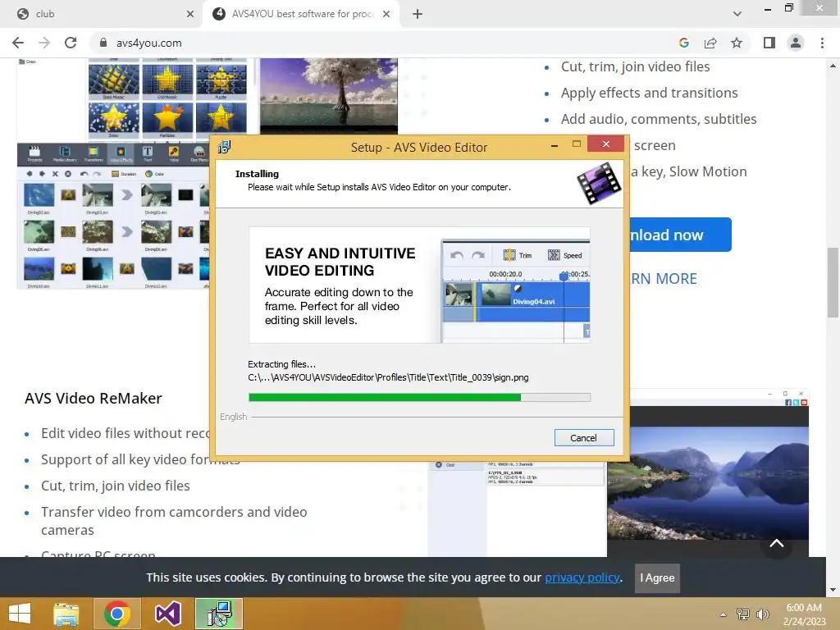Screen dimensions: 840x630
Task: Open Visual Studio from the taskbar
Action: pyautogui.click(x=168, y=614)
